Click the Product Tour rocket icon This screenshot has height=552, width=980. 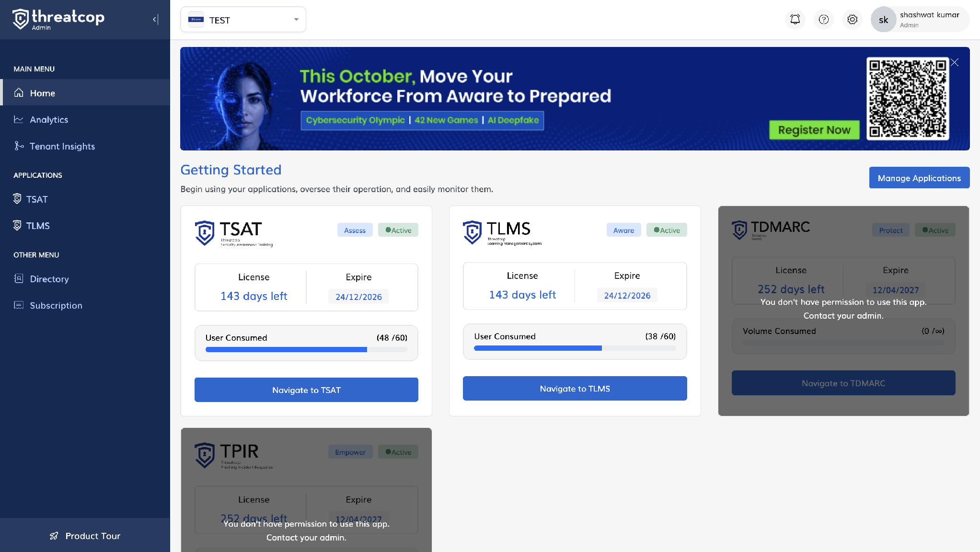click(x=54, y=536)
